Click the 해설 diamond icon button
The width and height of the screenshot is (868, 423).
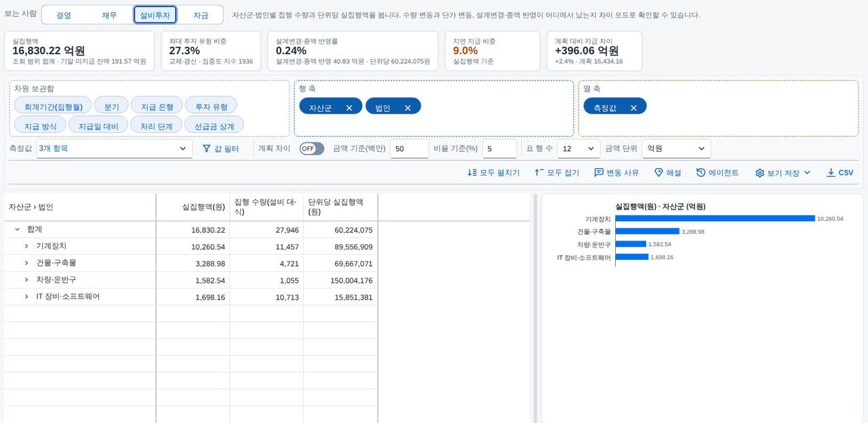(x=658, y=173)
